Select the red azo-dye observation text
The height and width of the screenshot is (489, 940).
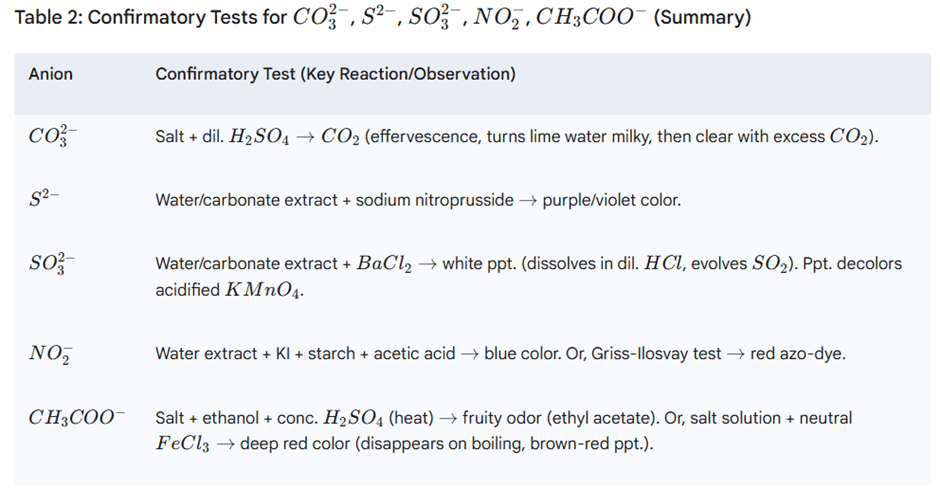click(797, 354)
